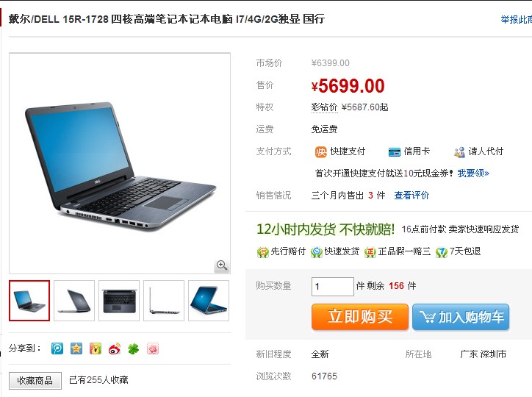The width and height of the screenshot is (532, 397).
Task: Share to the blue P social icon
Action: pos(57,348)
